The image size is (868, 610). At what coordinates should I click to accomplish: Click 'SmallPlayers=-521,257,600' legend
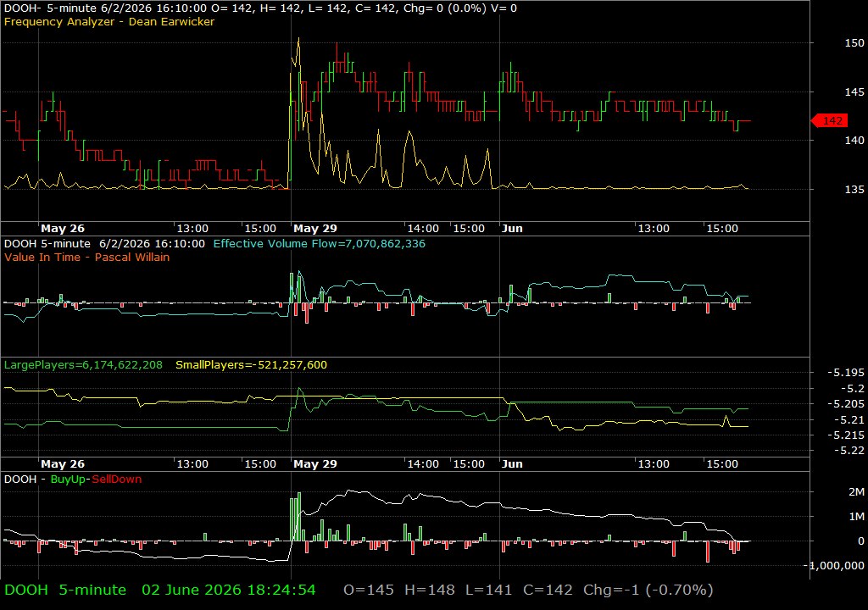(x=251, y=365)
